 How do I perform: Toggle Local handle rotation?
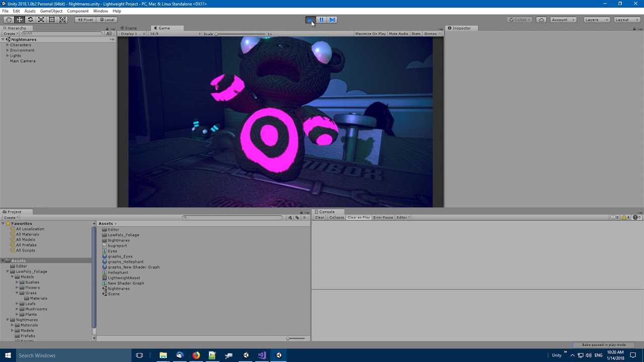click(107, 20)
